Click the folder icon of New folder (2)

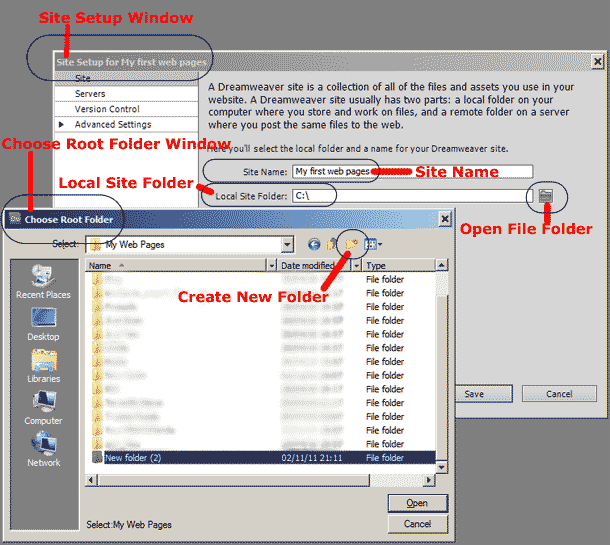97,457
